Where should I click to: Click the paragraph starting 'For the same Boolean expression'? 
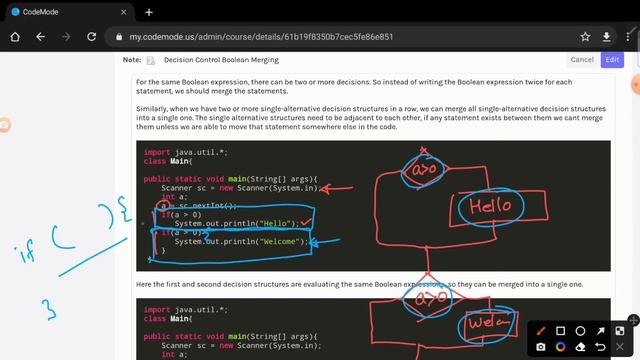click(x=354, y=87)
